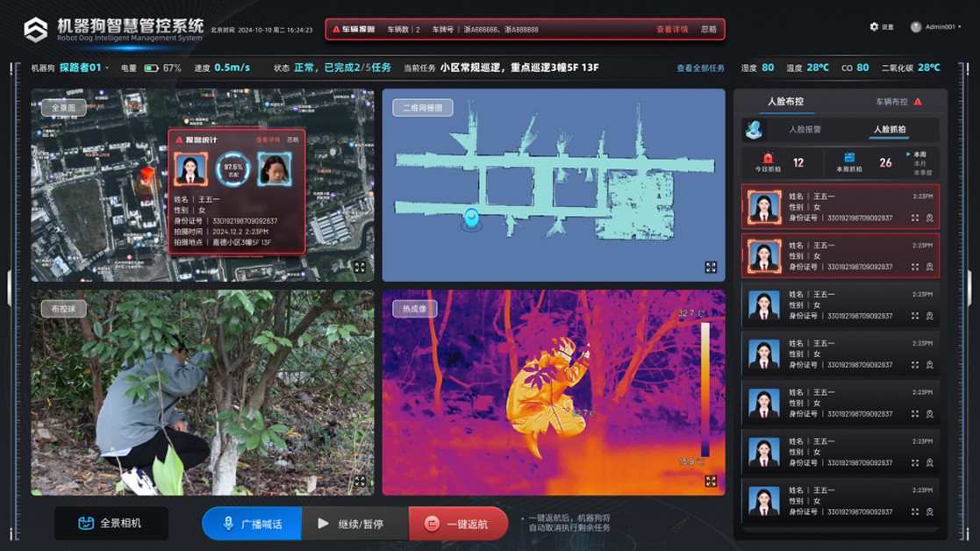Click locate icon on bottom face capture card
This screenshot has width=980, height=551.
pos(929,512)
